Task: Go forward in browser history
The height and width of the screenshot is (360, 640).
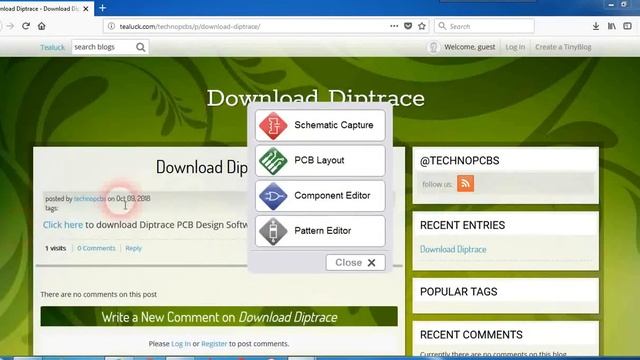Action: point(10,26)
